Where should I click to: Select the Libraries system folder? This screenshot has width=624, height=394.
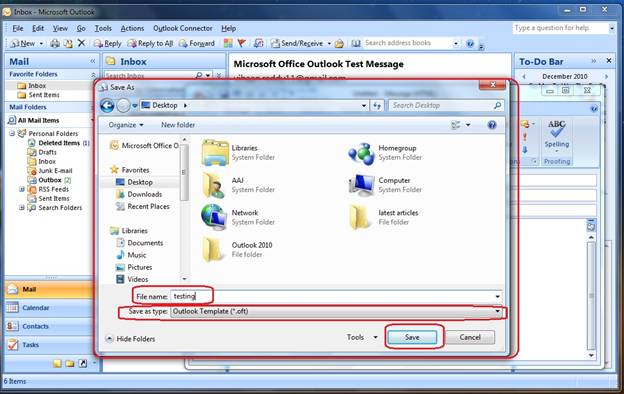click(238, 152)
